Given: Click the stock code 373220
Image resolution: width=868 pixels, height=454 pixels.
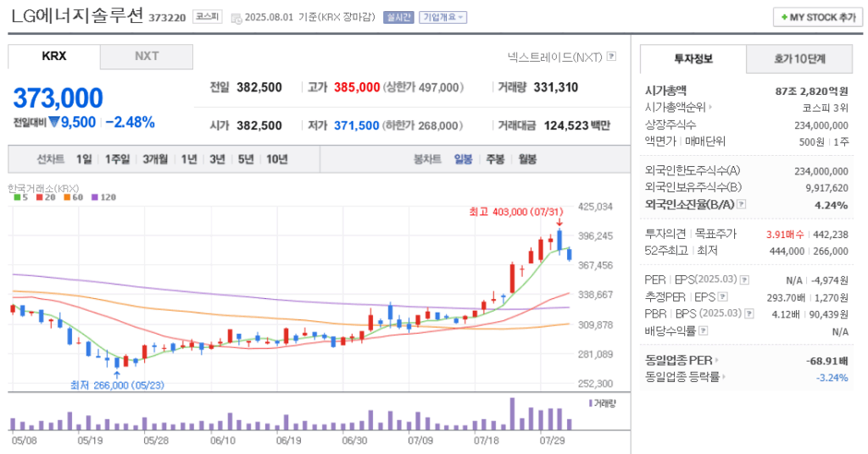Looking at the screenshot, I should coord(167,18).
